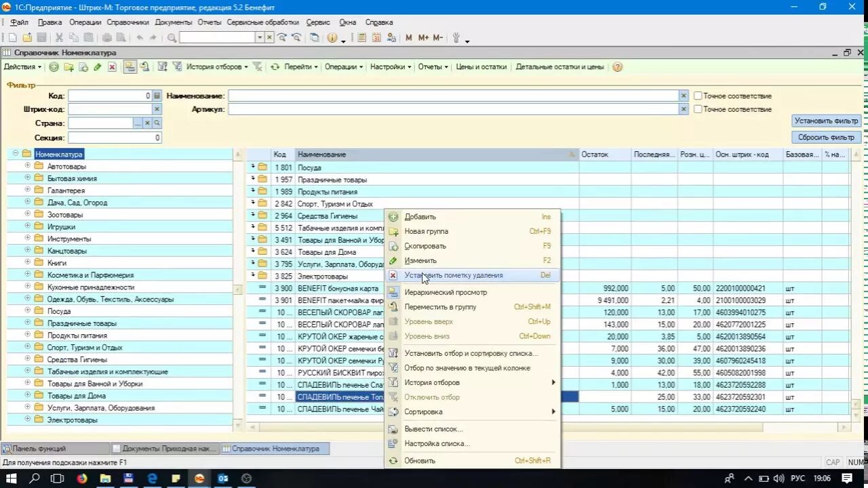Click the Edit pencil icon in Номенклатура toolbar
The height and width of the screenshot is (488, 868).
pyautogui.click(x=98, y=67)
